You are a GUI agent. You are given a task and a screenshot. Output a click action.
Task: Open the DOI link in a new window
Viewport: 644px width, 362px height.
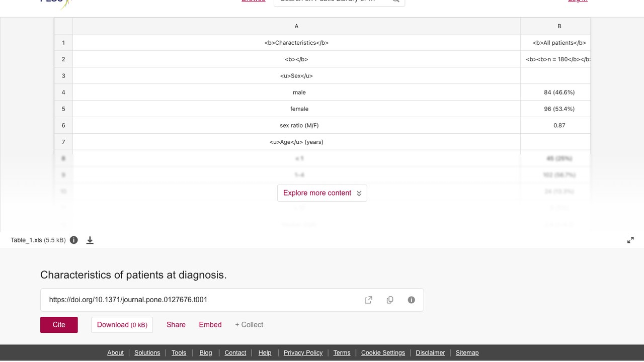point(368,300)
